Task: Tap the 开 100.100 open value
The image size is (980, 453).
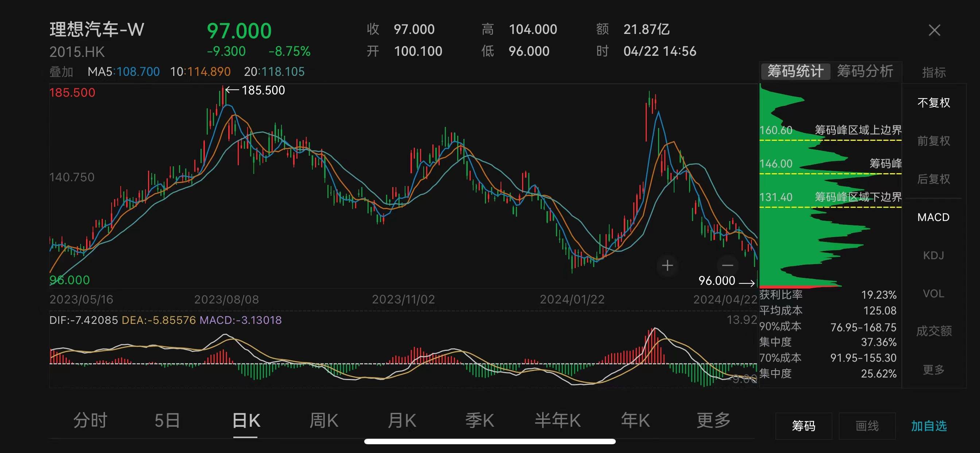Action: (404, 51)
